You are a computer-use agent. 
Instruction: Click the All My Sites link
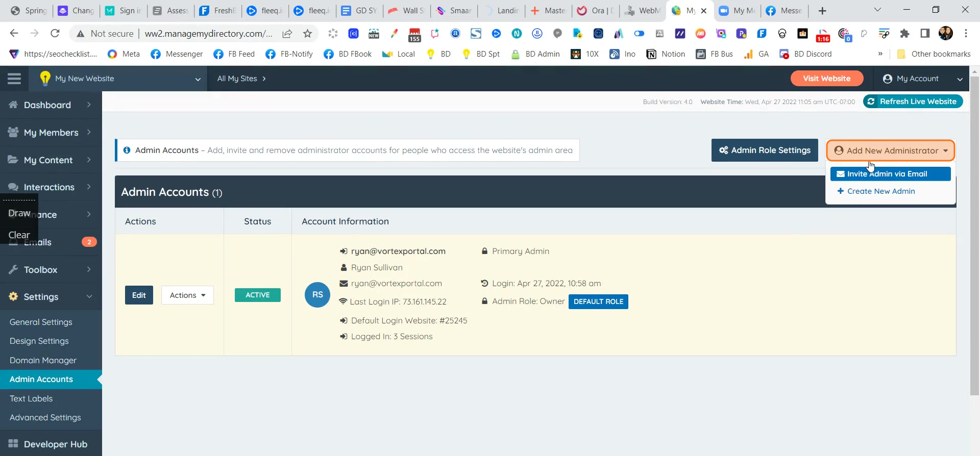tap(241, 79)
